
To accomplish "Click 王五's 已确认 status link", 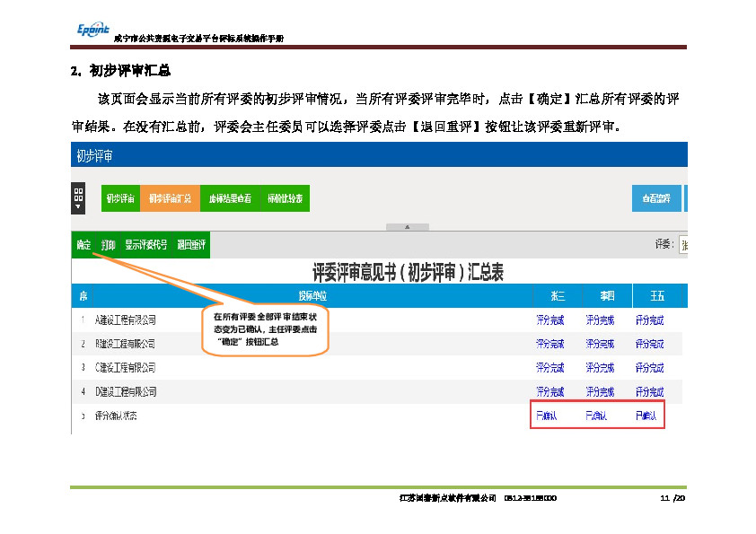I will [646, 416].
